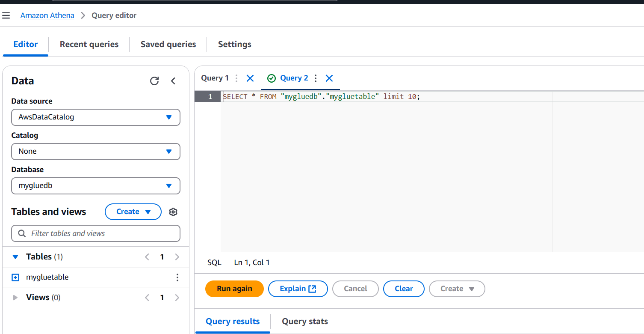Open the Create dropdown below the editor

(457, 289)
